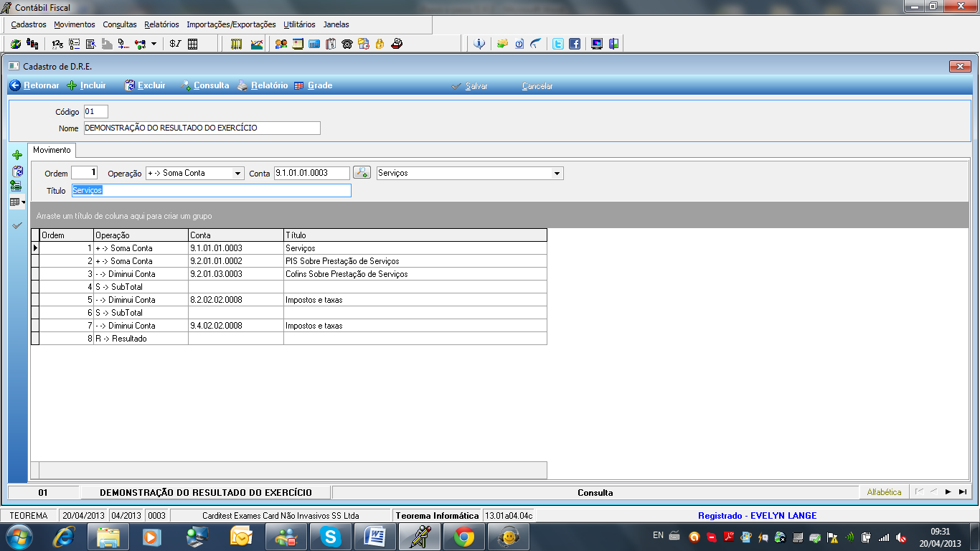
Task: Click the Título input field
Action: tap(211, 190)
